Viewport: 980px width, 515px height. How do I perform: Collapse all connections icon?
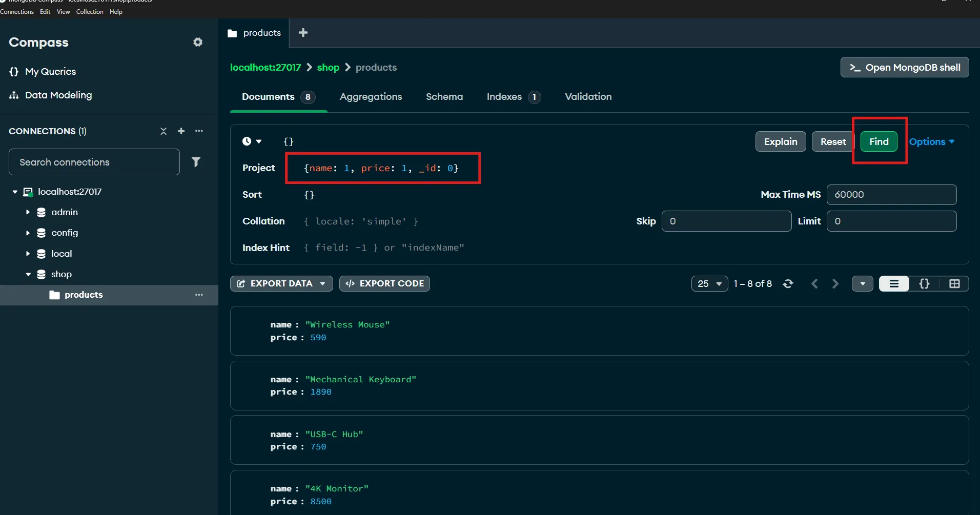(x=164, y=131)
